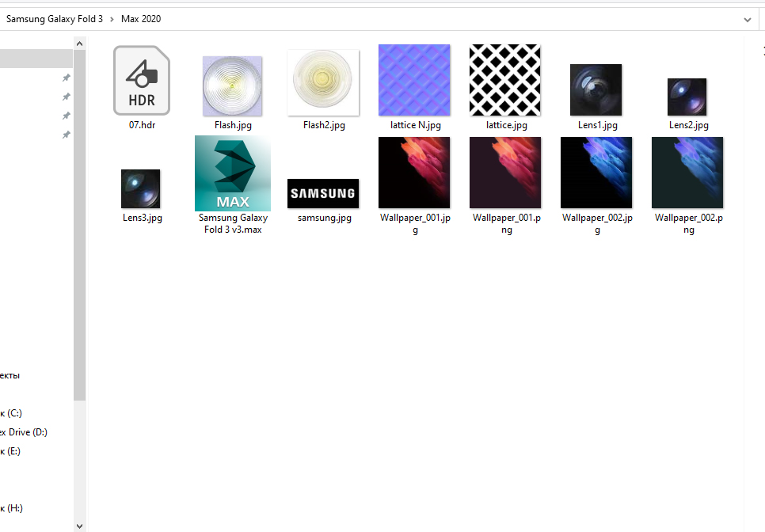
Task: Select the black-and-white lattice.jpg file
Action: [x=505, y=80]
